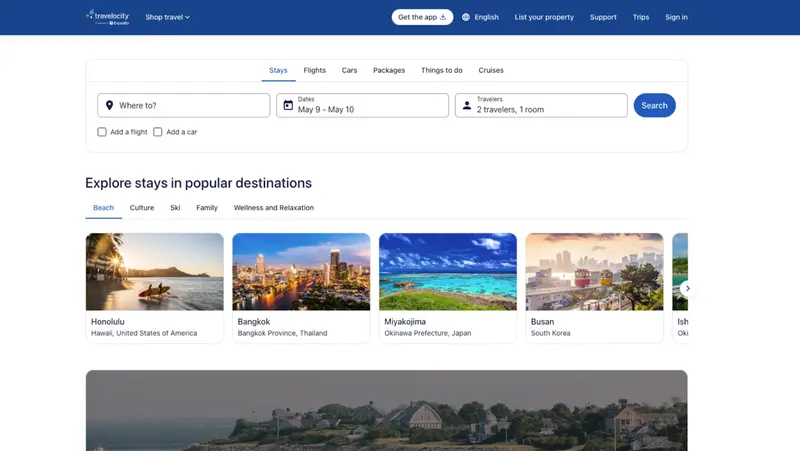Viewport: 800px width, 451px height.
Task: Enable the Add a car checkbox
Action: click(158, 132)
